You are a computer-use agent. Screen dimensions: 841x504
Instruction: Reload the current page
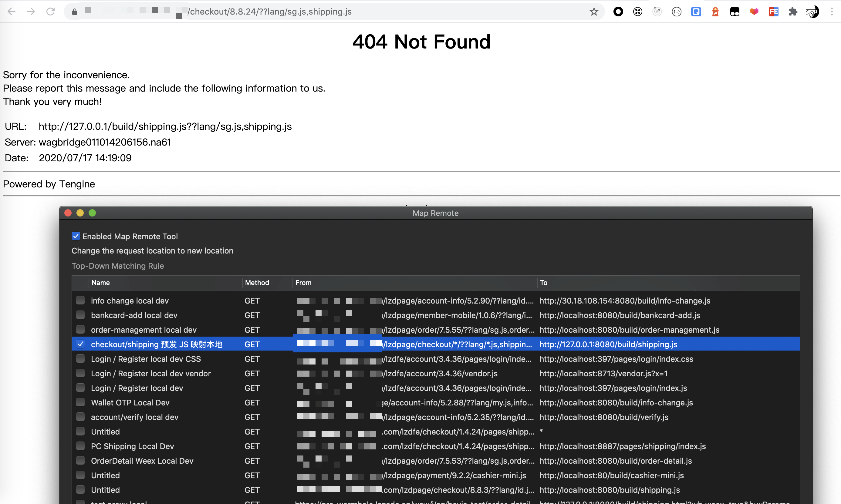click(x=51, y=11)
